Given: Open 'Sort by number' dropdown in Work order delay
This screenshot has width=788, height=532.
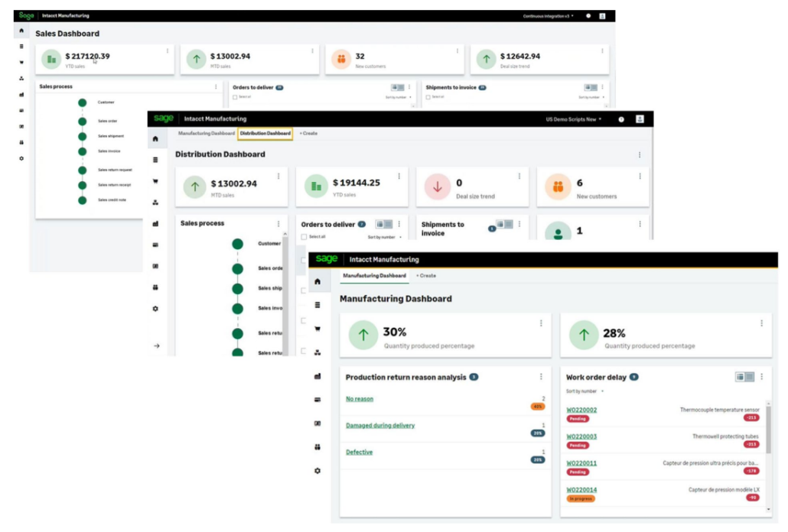Looking at the screenshot, I should 584,391.
